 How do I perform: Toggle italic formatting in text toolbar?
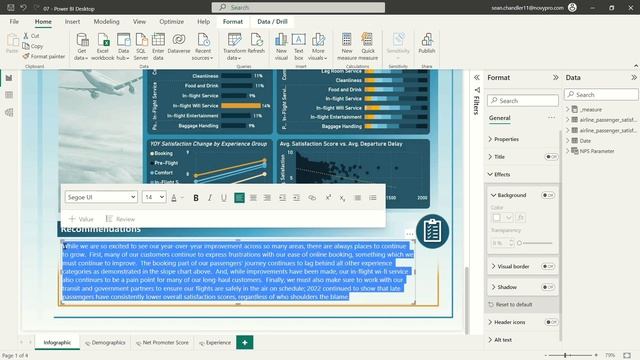coord(210,198)
